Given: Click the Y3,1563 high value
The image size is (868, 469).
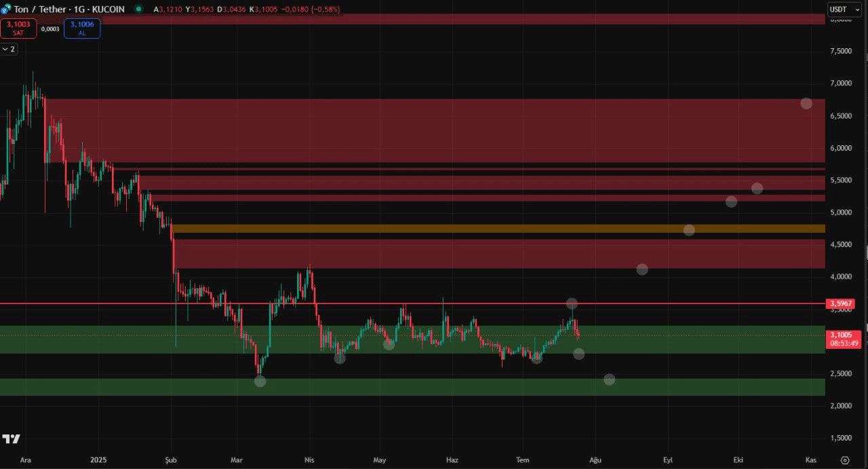Looking at the screenshot, I should tap(200, 10).
